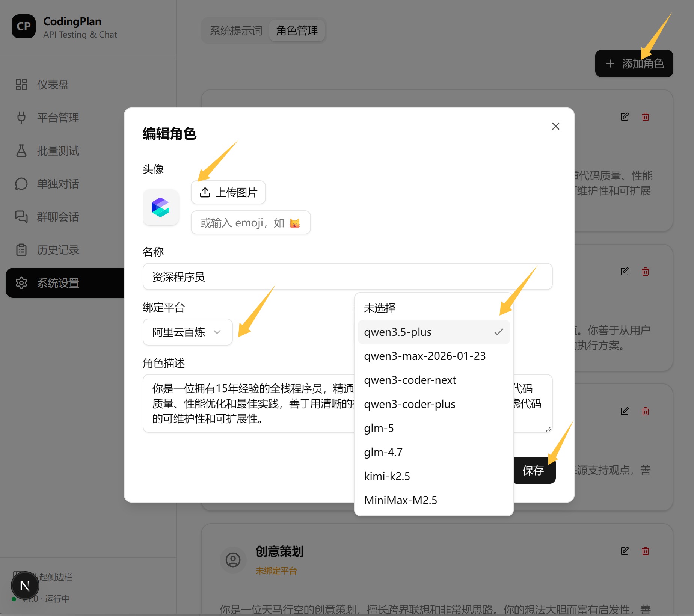The image size is (694, 616).
Task: Click the CP logo icon in sidebar
Action: point(24,26)
